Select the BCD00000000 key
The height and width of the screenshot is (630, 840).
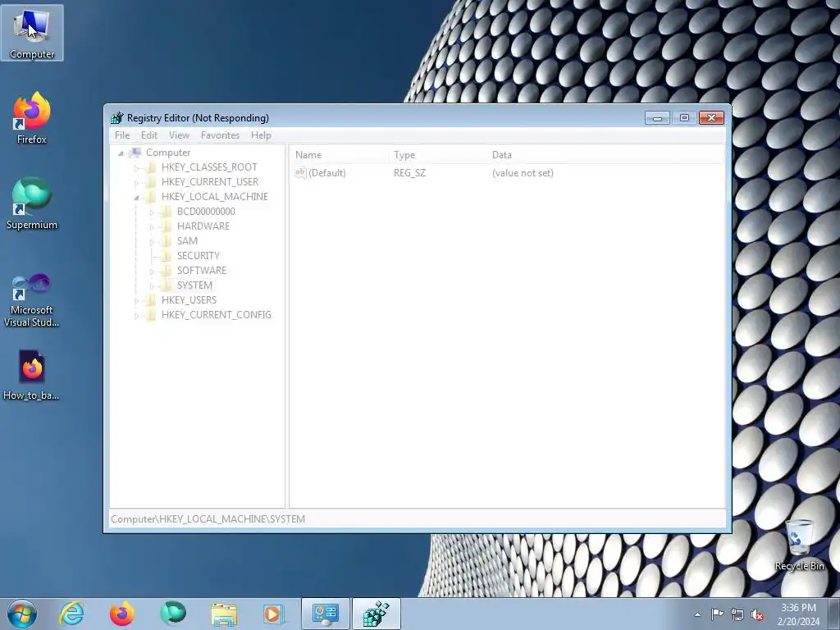(206, 212)
